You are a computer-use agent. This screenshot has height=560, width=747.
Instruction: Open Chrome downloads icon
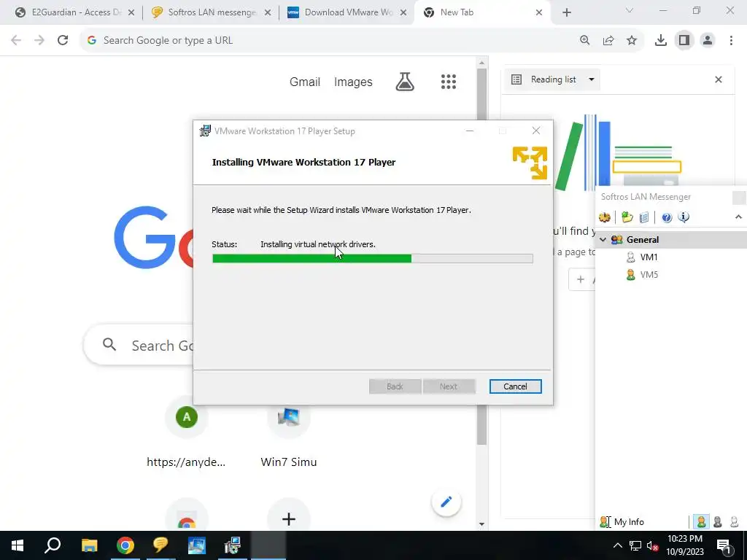tap(660, 41)
